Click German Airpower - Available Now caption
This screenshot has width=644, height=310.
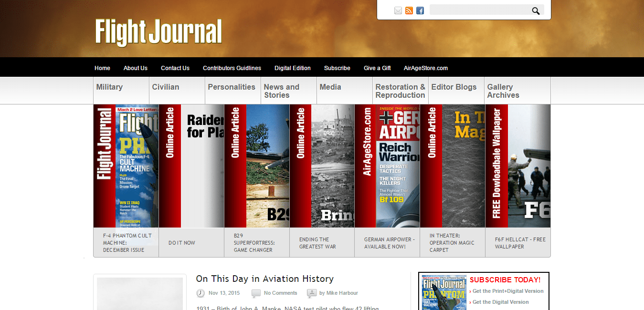click(390, 243)
